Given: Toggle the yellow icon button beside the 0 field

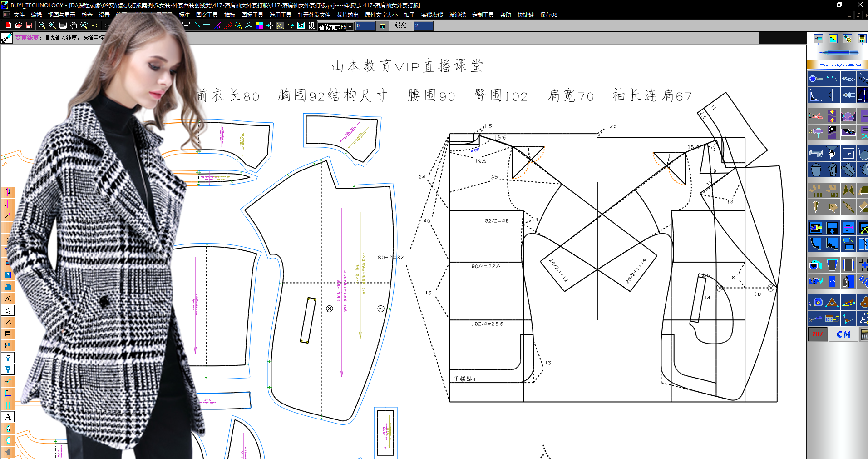Looking at the screenshot, I should pos(382,26).
